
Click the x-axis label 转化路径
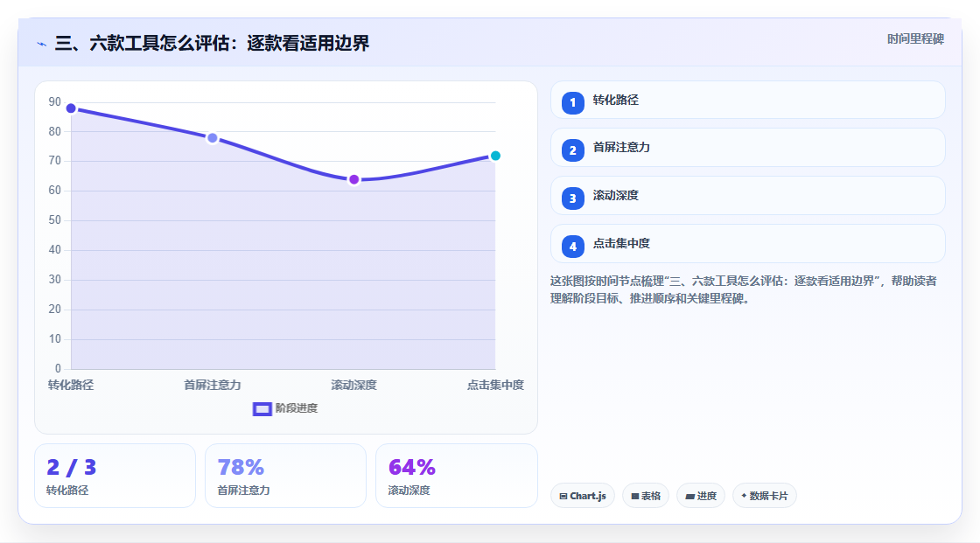click(71, 385)
